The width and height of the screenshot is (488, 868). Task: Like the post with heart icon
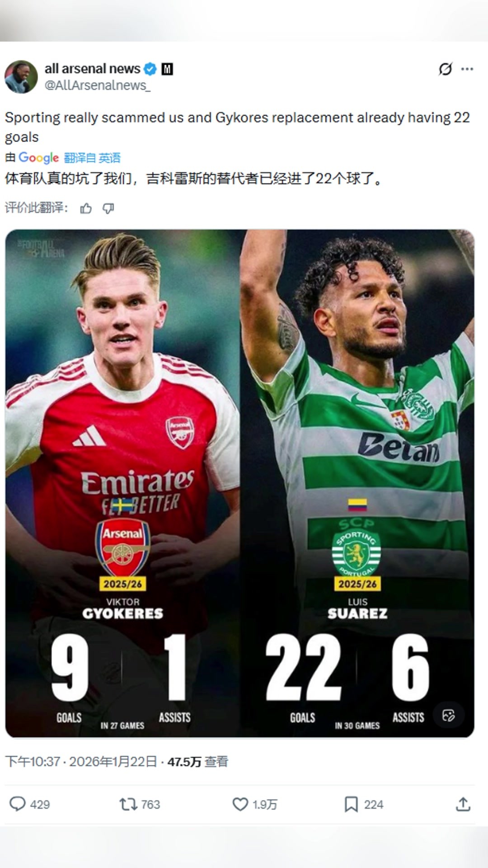[240, 804]
